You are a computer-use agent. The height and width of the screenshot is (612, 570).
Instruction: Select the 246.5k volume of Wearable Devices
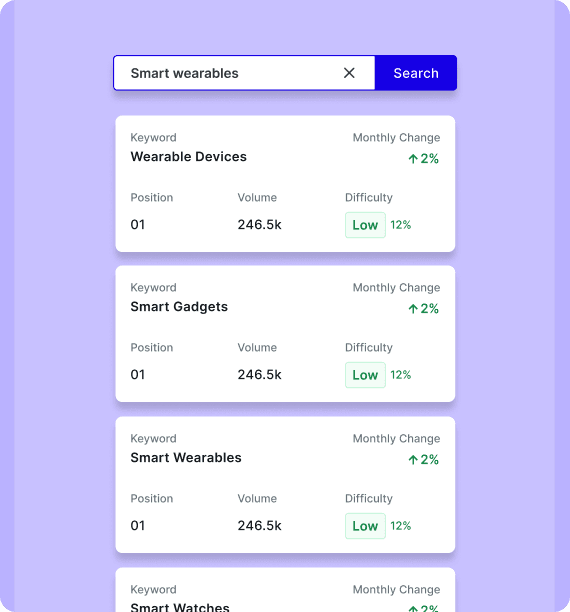coord(259,224)
